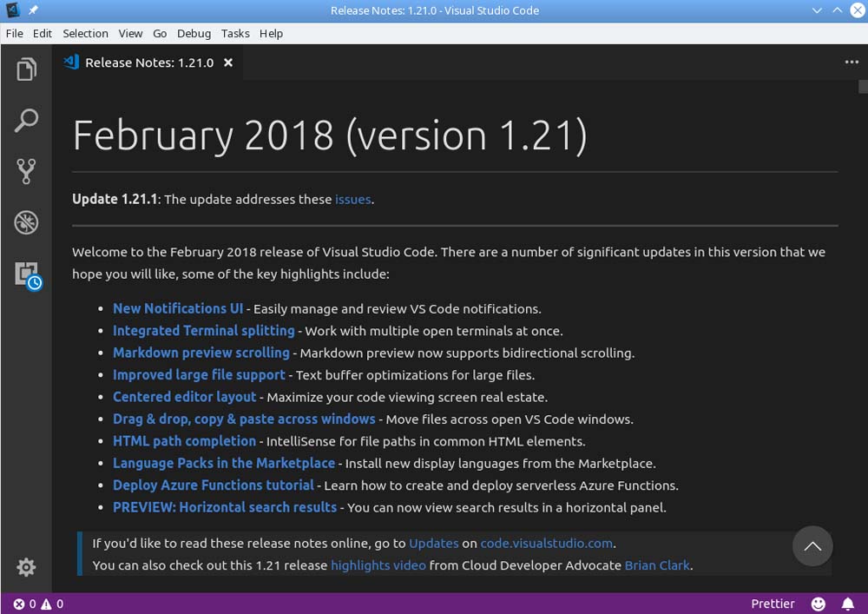Click Prettier in the status bar

(x=773, y=604)
